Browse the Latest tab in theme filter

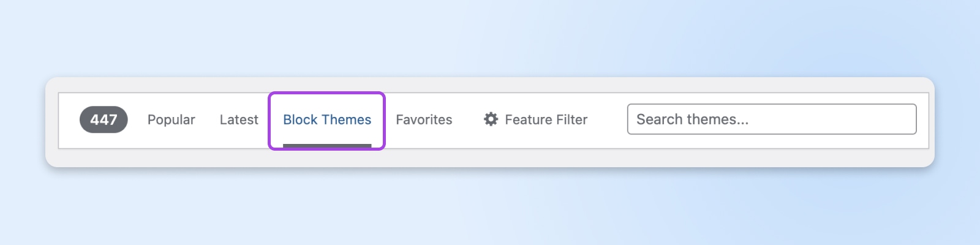point(239,119)
